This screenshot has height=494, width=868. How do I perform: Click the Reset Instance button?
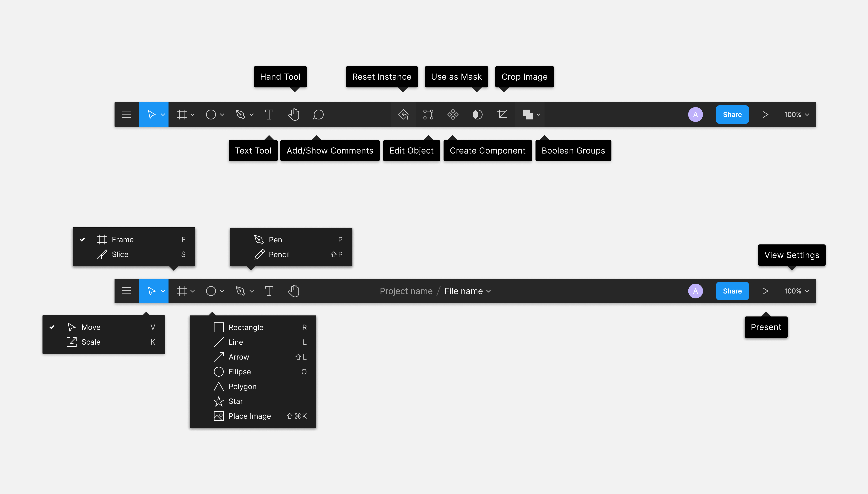tap(403, 114)
